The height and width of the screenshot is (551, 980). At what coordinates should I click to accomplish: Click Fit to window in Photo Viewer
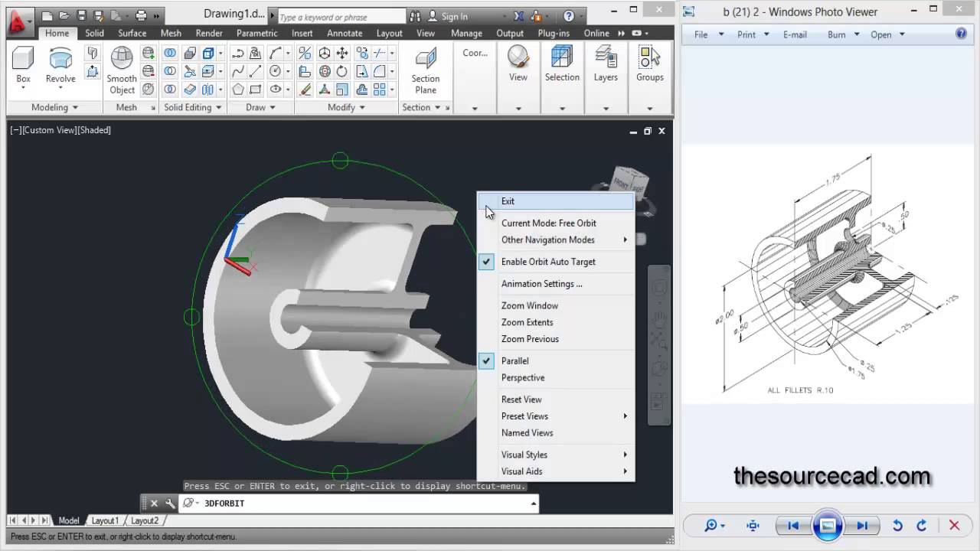[x=753, y=526]
